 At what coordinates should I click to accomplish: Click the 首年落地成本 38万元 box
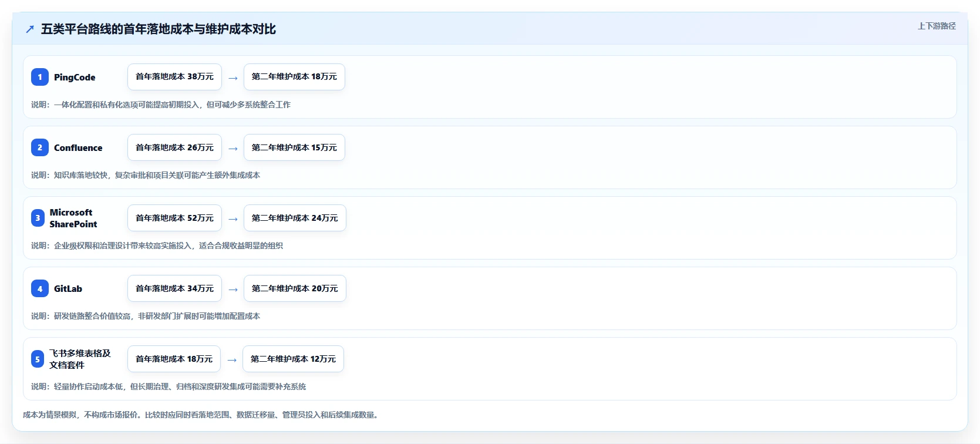pos(174,77)
